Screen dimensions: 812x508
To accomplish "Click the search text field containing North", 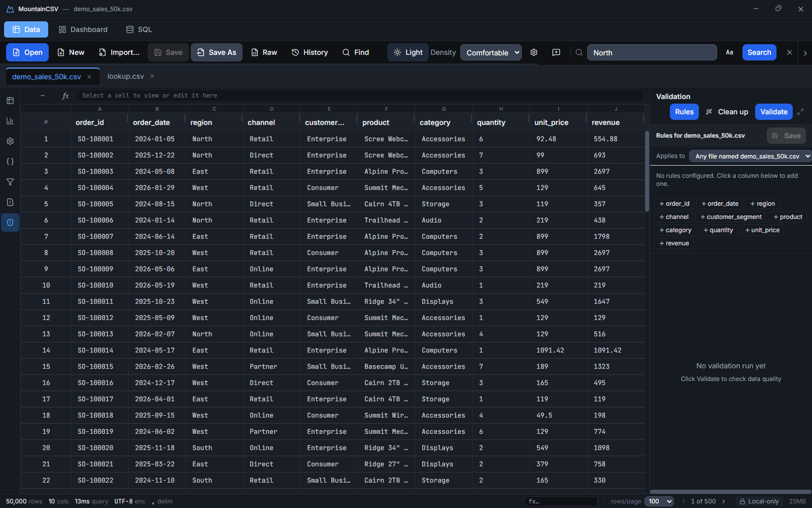I will (x=652, y=52).
